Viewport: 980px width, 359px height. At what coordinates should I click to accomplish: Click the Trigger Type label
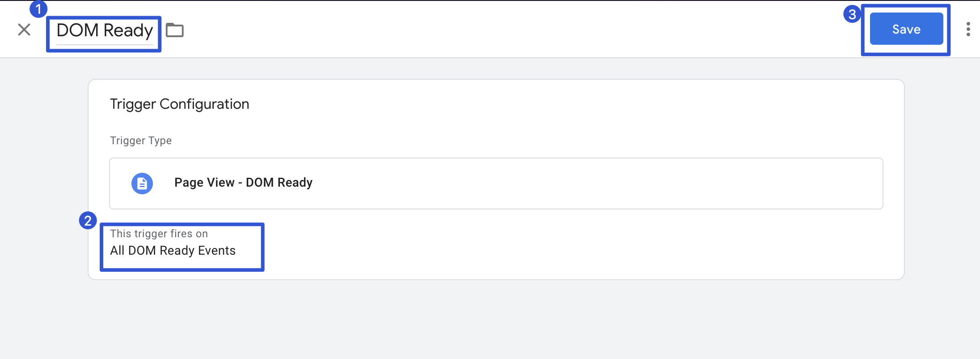pos(141,141)
